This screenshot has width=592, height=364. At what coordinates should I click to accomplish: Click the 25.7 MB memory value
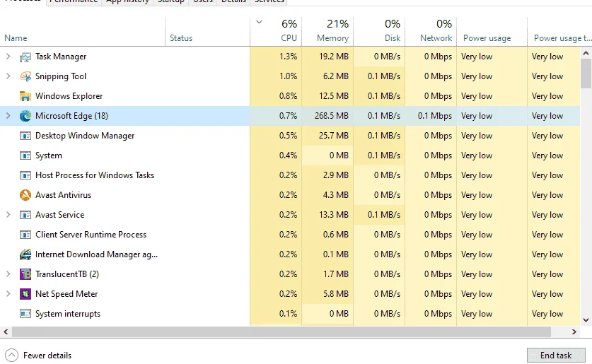click(x=334, y=136)
